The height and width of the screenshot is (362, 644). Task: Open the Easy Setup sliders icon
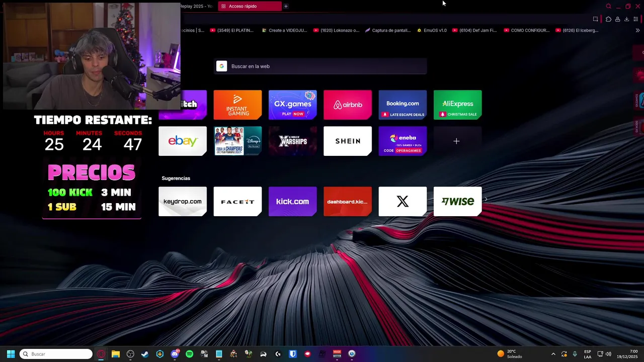[x=636, y=19]
